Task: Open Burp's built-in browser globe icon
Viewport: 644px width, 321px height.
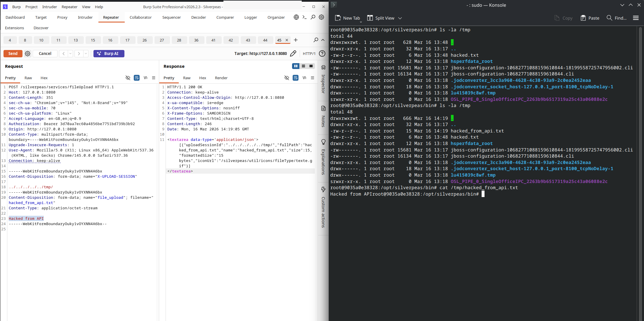Action: point(296,17)
